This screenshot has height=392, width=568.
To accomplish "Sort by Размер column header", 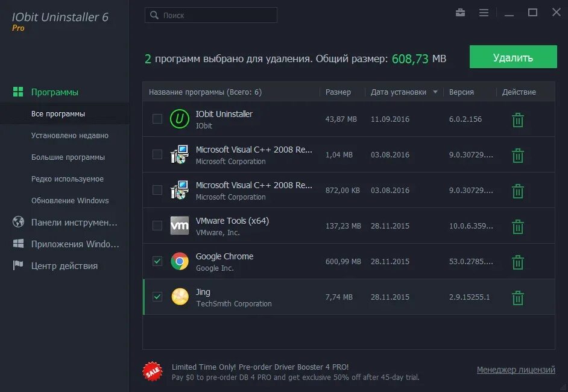I will [338, 92].
